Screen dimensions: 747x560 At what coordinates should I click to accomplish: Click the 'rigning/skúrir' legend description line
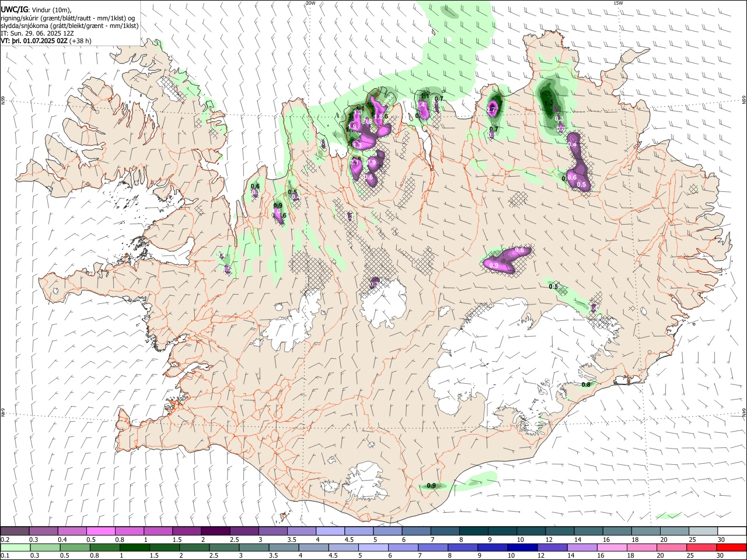click(68, 18)
